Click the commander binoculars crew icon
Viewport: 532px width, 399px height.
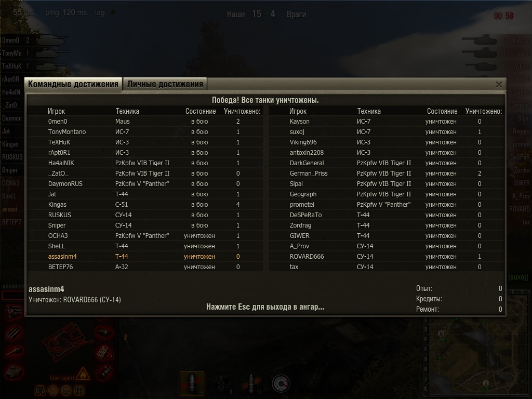[41, 391]
